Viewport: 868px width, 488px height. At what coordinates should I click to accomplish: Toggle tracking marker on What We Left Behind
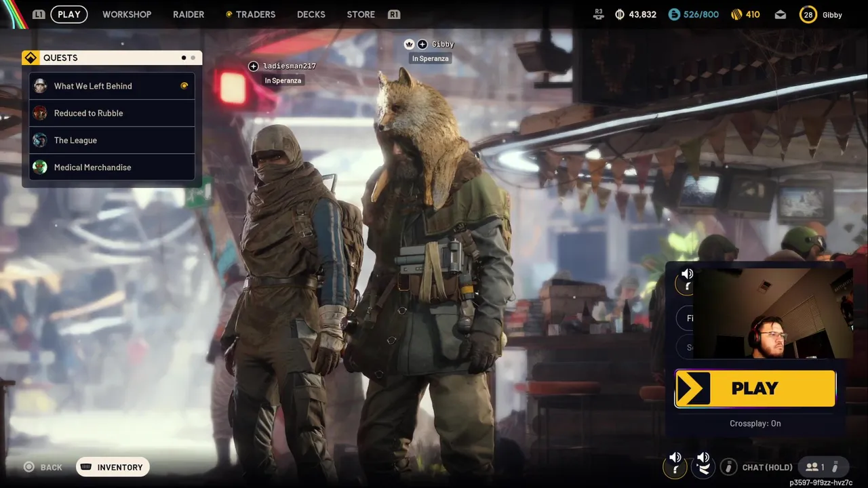tap(184, 85)
